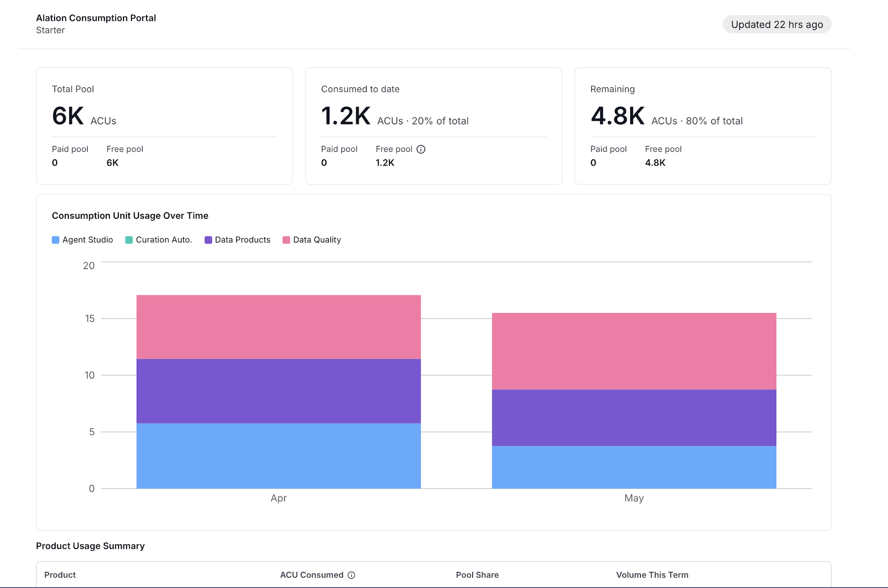This screenshot has width=888, height=588.
Task: Click the Agent Studio legend label
Action: 88,240
